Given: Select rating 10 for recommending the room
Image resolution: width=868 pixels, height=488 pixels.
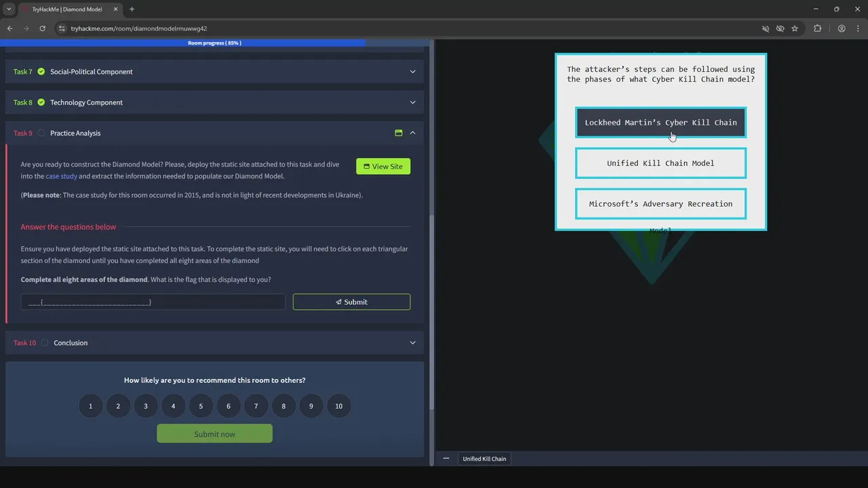Looking at the screenshot, I should pyautogui.click(x=339, y=406).
